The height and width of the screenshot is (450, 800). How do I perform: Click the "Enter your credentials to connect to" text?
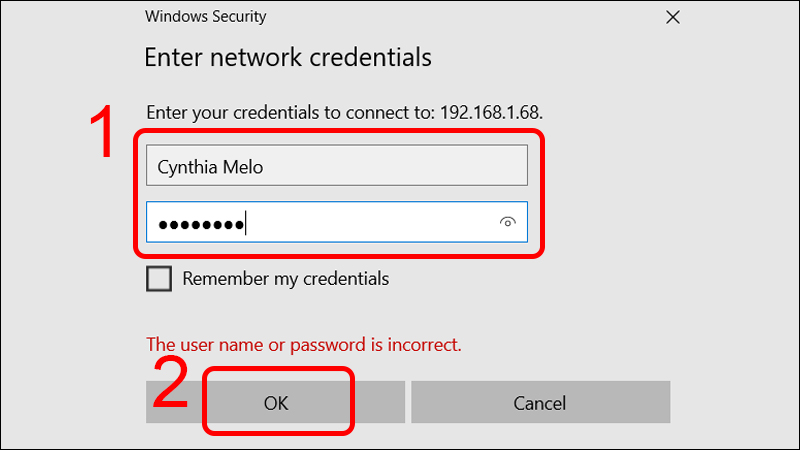point(288,111)
